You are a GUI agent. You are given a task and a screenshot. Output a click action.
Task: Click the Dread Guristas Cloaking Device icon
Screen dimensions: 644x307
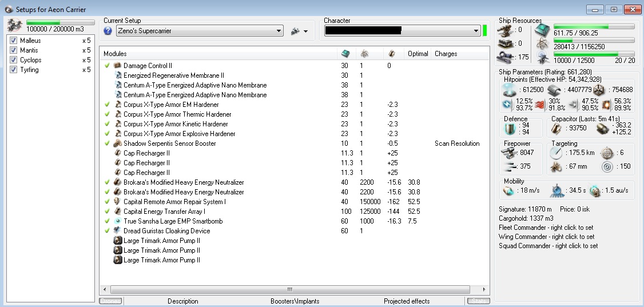coord(118,230)
